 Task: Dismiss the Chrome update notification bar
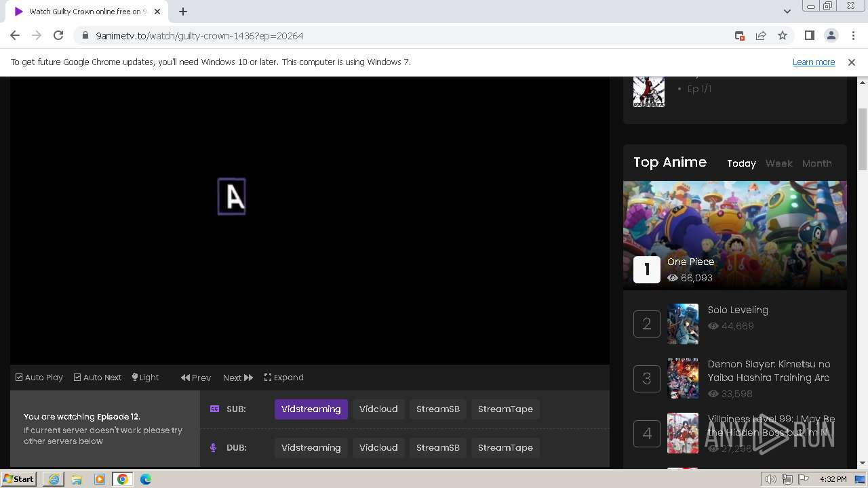point(852,62)
